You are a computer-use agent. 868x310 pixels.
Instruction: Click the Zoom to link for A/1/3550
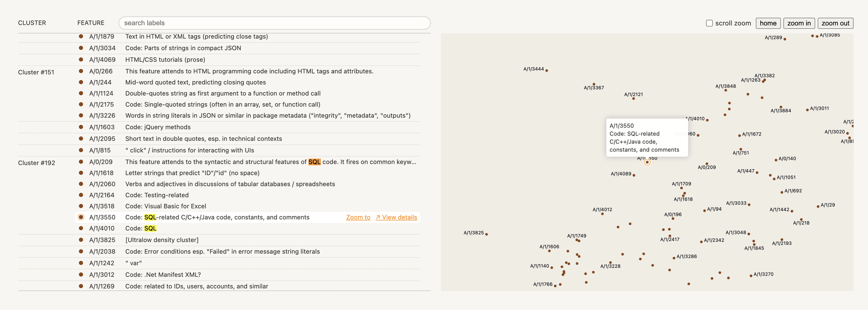(x=358, y=217)
